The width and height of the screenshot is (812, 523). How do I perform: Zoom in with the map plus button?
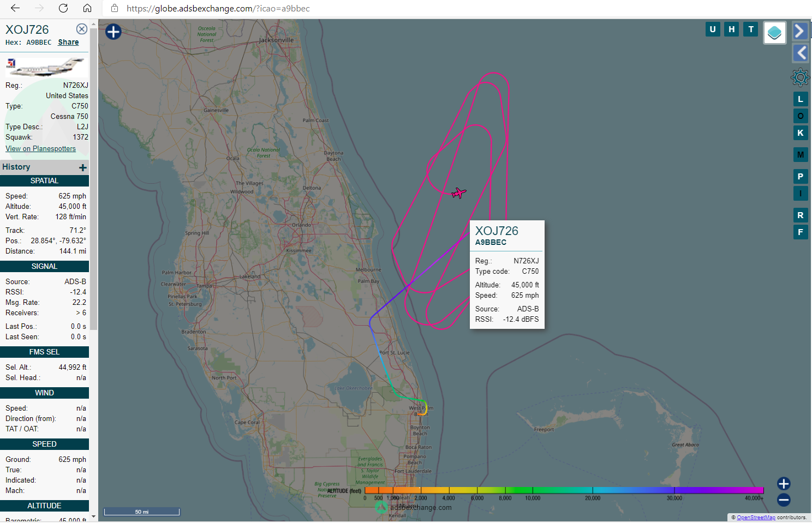[784, 484]
